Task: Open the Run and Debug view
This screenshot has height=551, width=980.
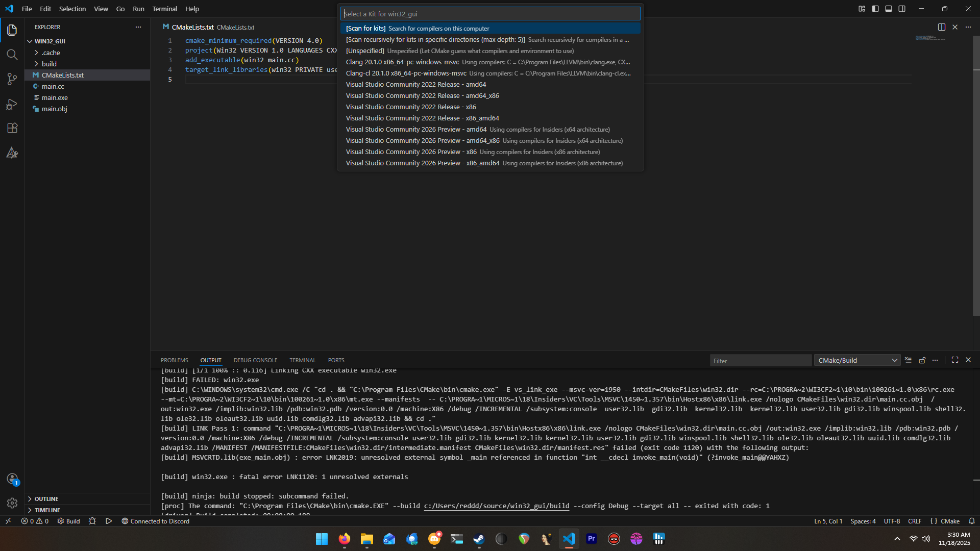Action: pyautogui.click(x=12, y=104)
